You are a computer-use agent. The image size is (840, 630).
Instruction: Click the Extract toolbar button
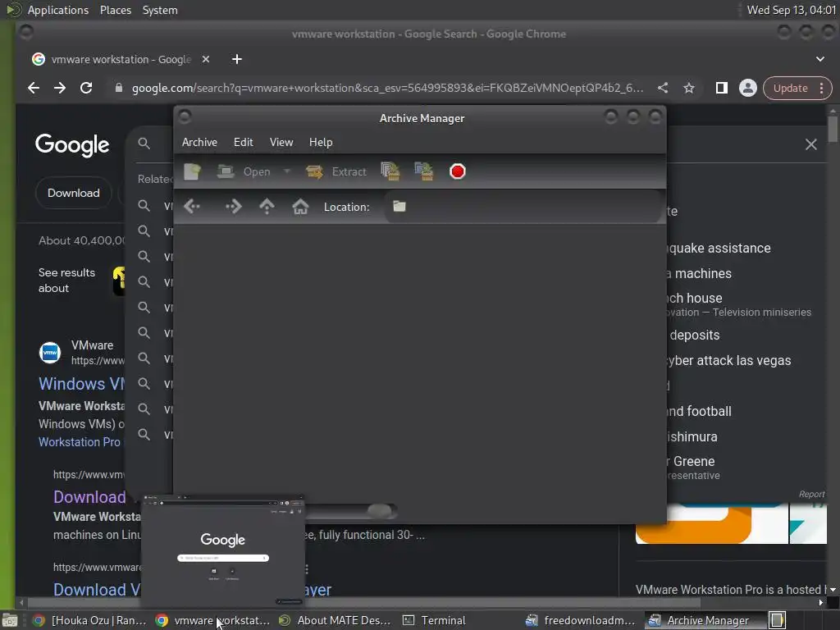point(336,171)
